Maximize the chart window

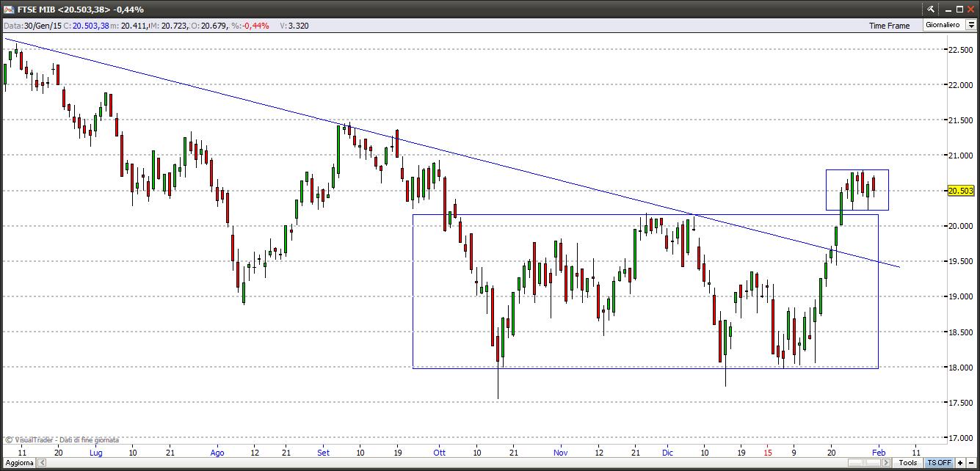(959, 10)
